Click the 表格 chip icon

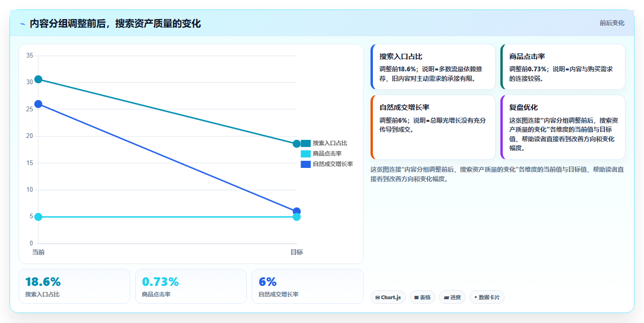tap(417, 298)
